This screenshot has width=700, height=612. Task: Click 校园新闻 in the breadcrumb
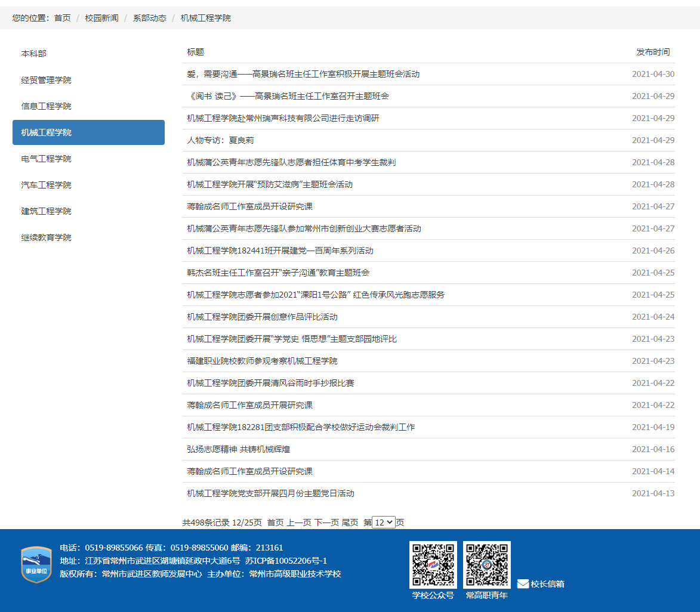point(101,18)
